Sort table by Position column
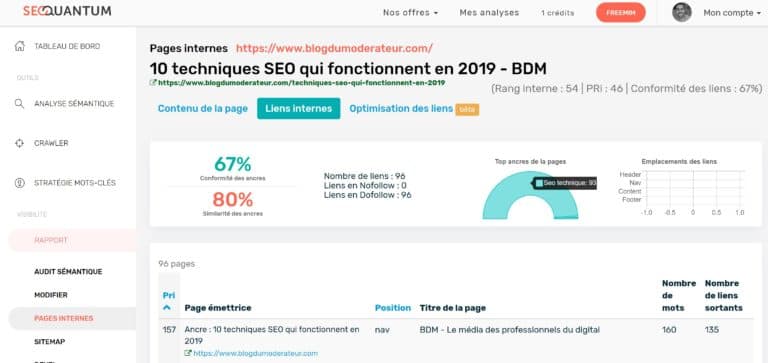768x363 pixels. pyautogui.click(x=393, y=308)
